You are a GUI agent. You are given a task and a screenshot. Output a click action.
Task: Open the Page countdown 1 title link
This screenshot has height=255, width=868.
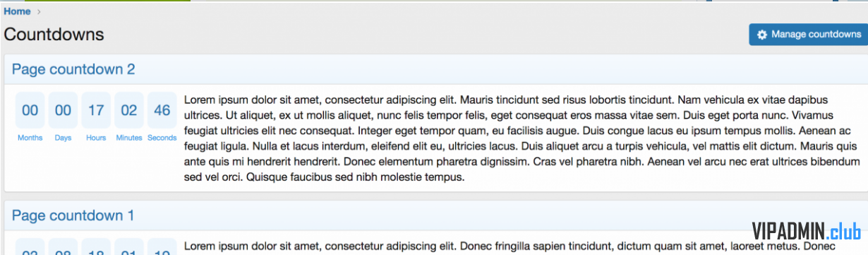tap(73, 215)
